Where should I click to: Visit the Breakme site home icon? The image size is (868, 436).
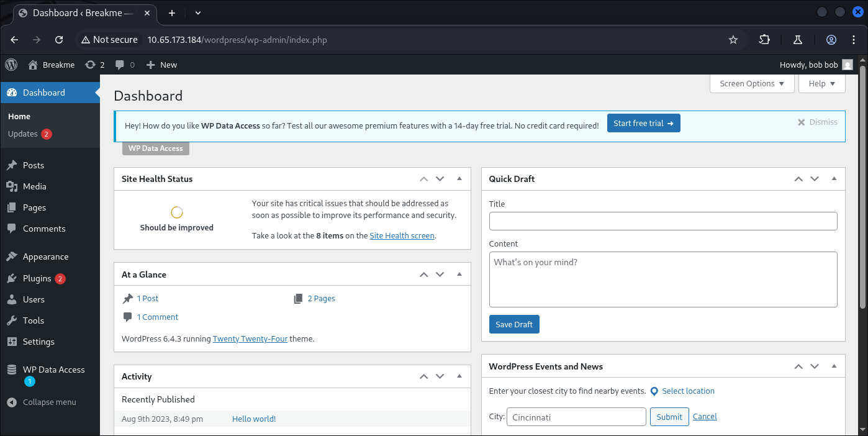click(x=32, y=65)
